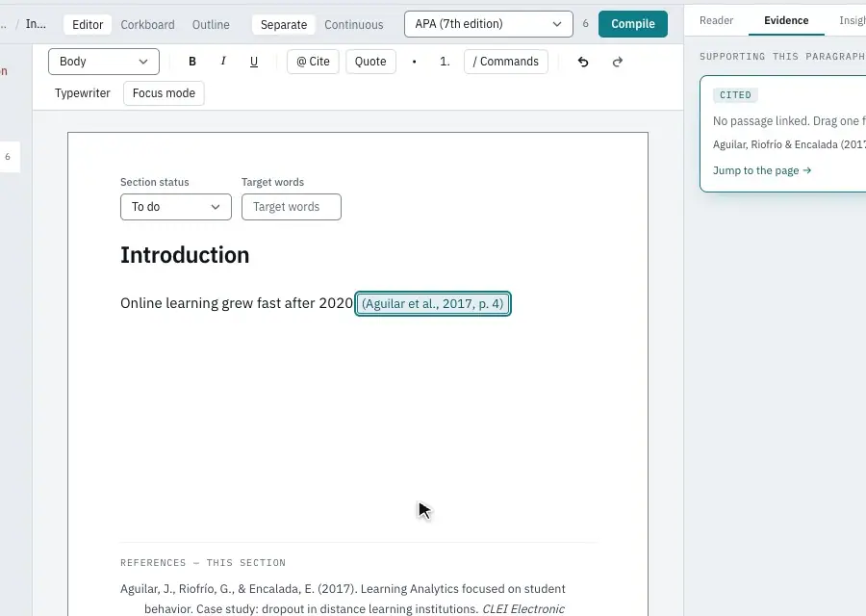Follow the Jump to the page link
866x616 pixels.
762,170
